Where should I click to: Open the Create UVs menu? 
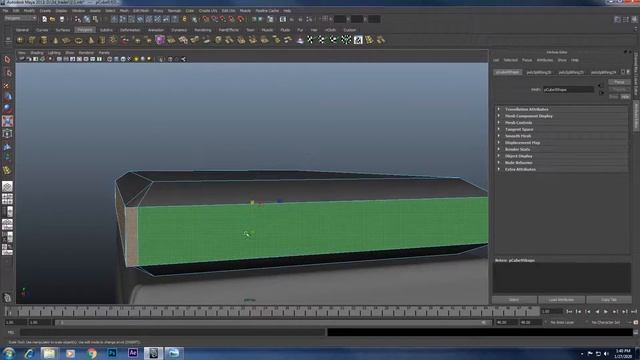click(208, 11)
